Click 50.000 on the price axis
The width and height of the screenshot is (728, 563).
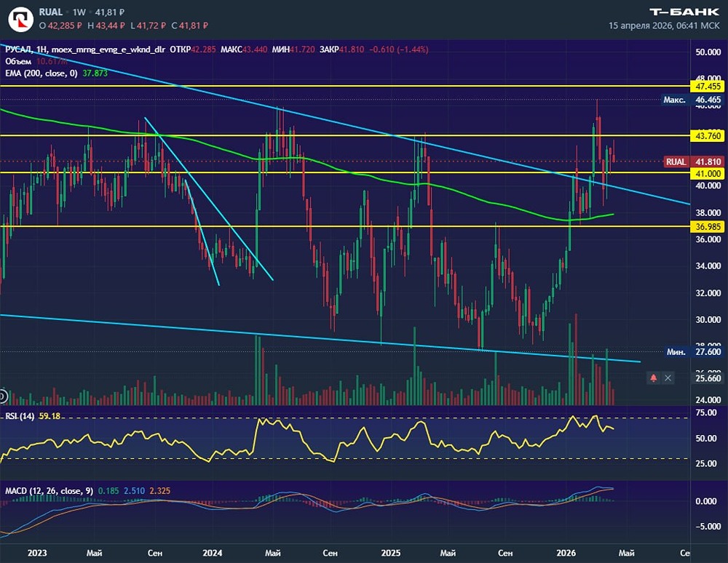[708, 52]
